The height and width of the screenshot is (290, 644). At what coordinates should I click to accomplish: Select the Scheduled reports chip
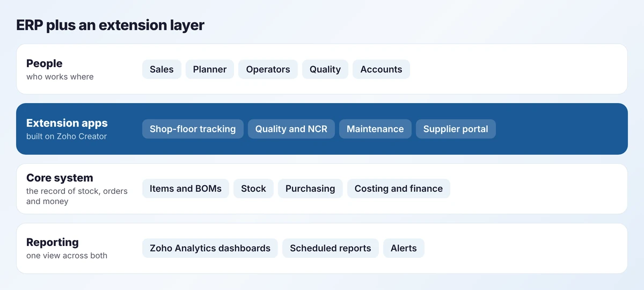pyautogui.click(x=331, y=248)
